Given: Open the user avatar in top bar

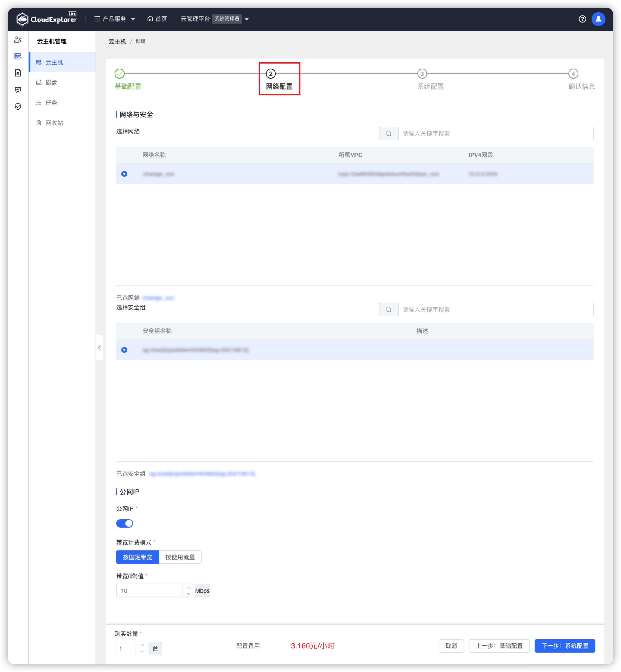Looking at the screenshot, I should [598, 19].
